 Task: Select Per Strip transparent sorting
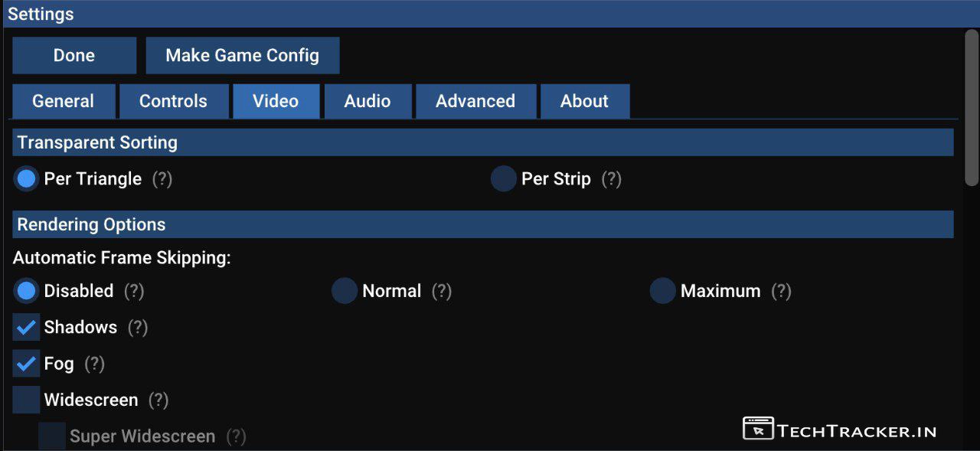pyautogui.click(x=503, y=179)
